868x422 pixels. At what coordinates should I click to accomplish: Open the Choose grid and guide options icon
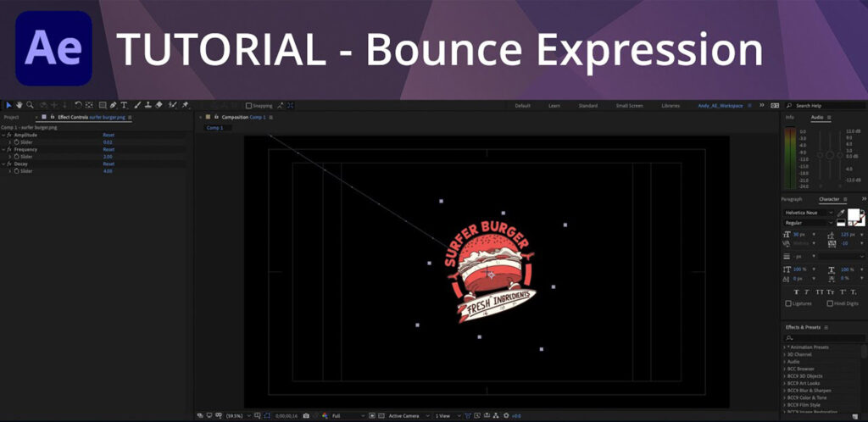tap(257, 415)
